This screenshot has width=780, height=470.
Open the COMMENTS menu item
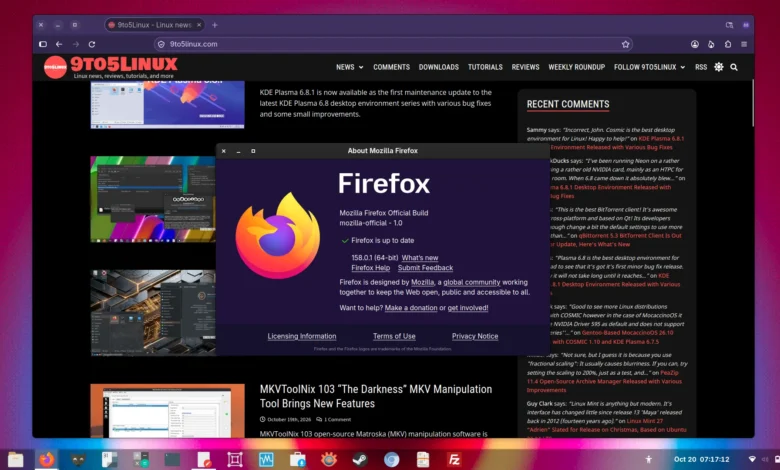point(391,67)
